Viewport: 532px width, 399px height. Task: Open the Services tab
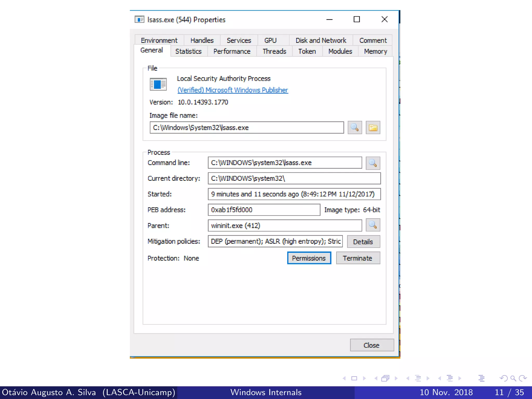[x=239, y=40]
